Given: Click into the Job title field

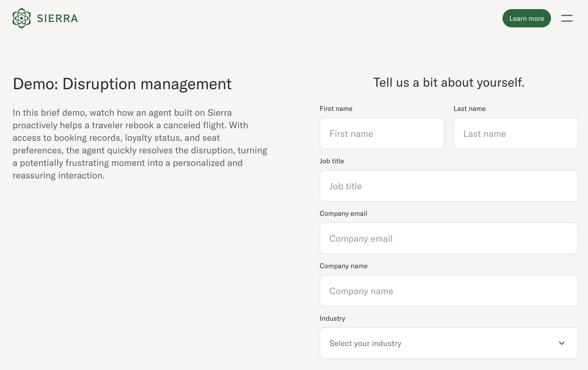Looking at the screenshot, I should (449, 186).
